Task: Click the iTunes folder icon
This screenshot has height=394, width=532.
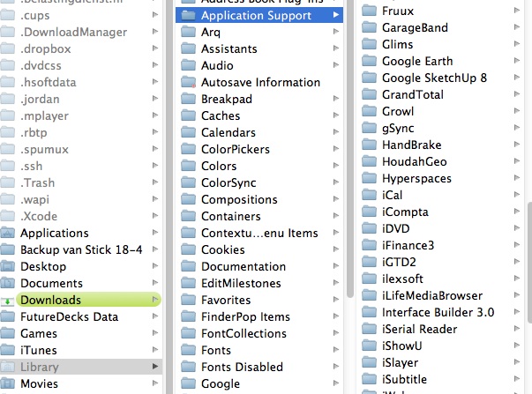Action: 7,350
